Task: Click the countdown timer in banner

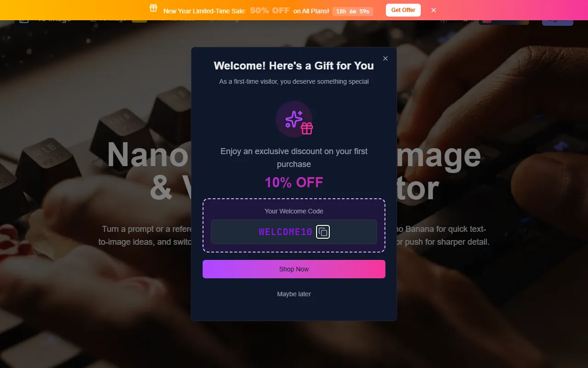Action: click(352, 11)
